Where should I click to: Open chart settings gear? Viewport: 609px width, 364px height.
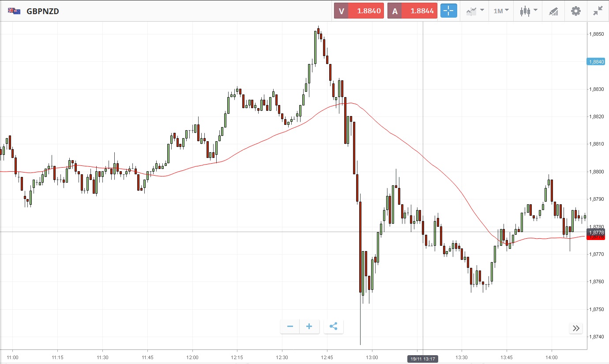[x=576, y=11]
